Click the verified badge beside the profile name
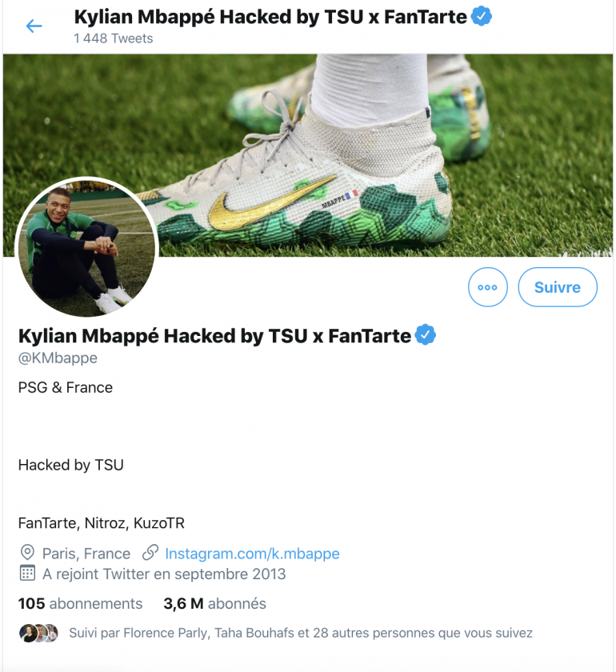616x672 pixels. [x=426, y=335]
